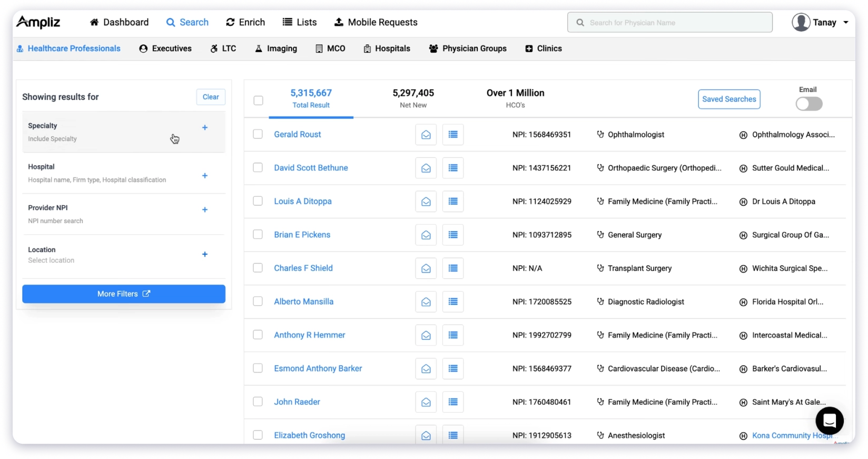Go to the Dashboard menu
The height and width of the screenshot is (459, 868).
tap(120, 22)
